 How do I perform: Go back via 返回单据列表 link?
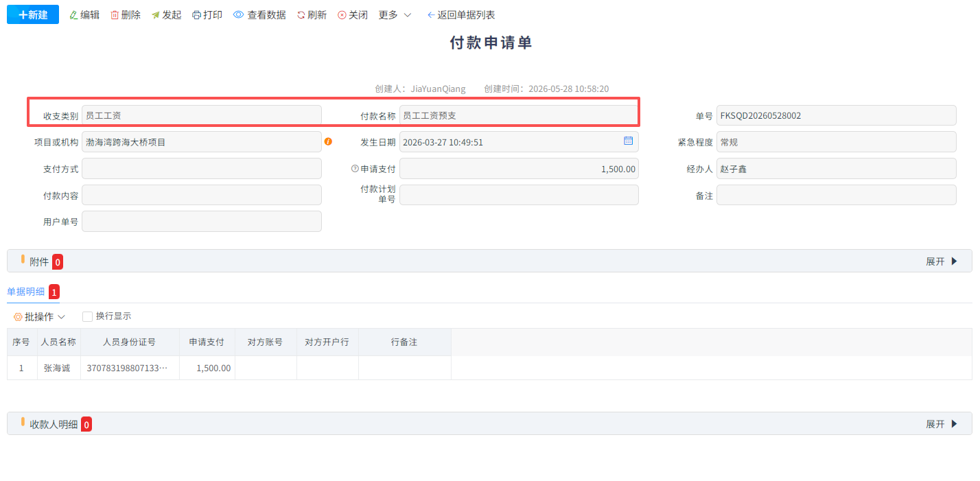click(461, 15)
